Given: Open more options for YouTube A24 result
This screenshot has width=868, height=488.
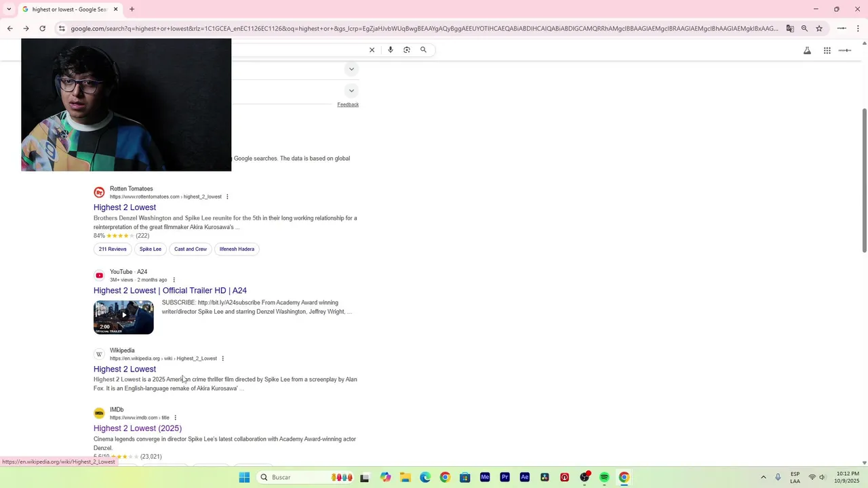Looking at the screenshot, I should click(x=174, y=280).
